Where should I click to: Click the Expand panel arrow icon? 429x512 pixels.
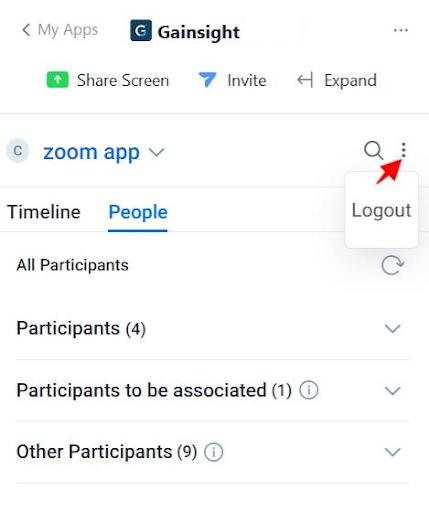point(305,80)
